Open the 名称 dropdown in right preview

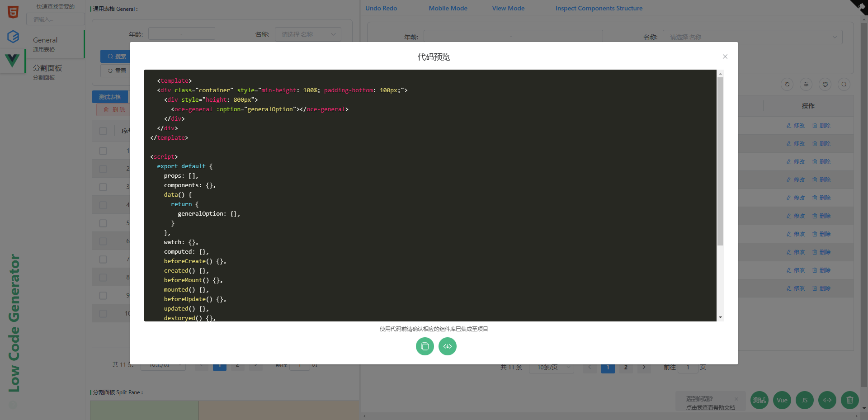click(x=752, y=37)
